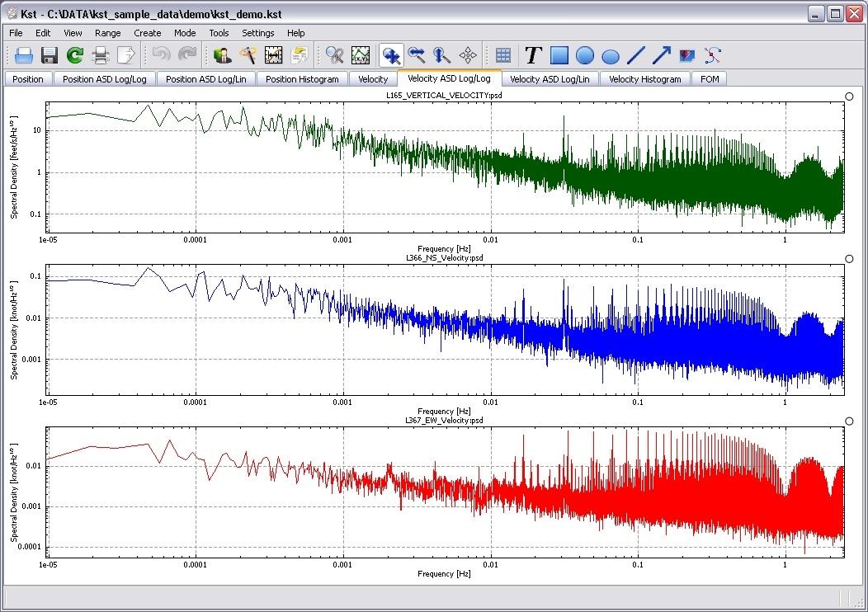Switch to the FOM tab
This screenshot has width=868, height=612.
click(710, 79)
